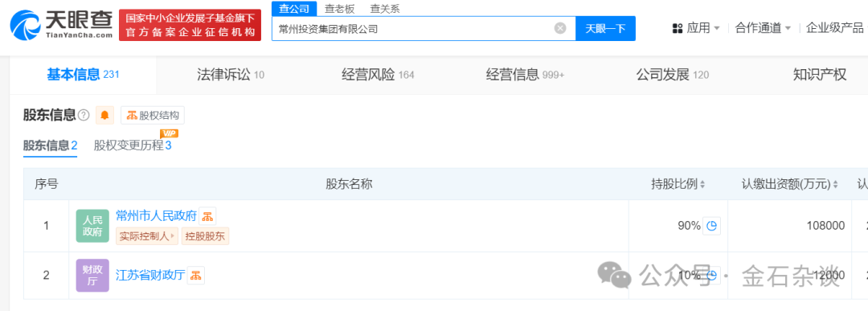Image resolution: width=868 pixels, height=311 pixels.
Task: Open the 合作通道 dropdown menu
Action: pyautogui.click(x=763, y=27)
